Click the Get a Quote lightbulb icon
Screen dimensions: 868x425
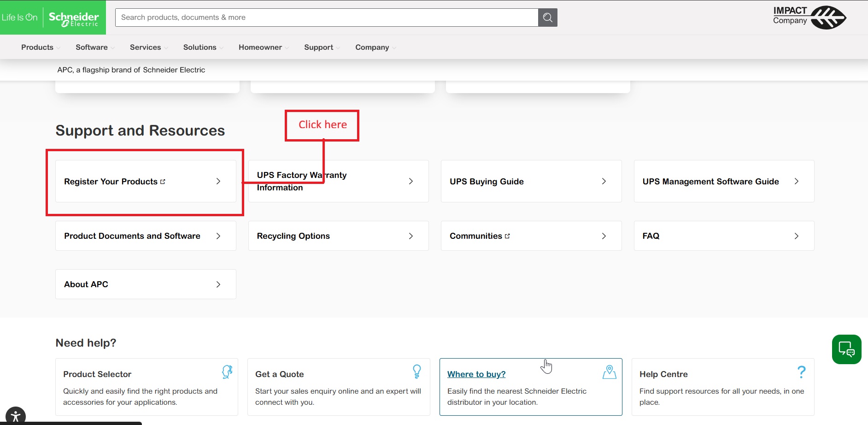point(417,372)
